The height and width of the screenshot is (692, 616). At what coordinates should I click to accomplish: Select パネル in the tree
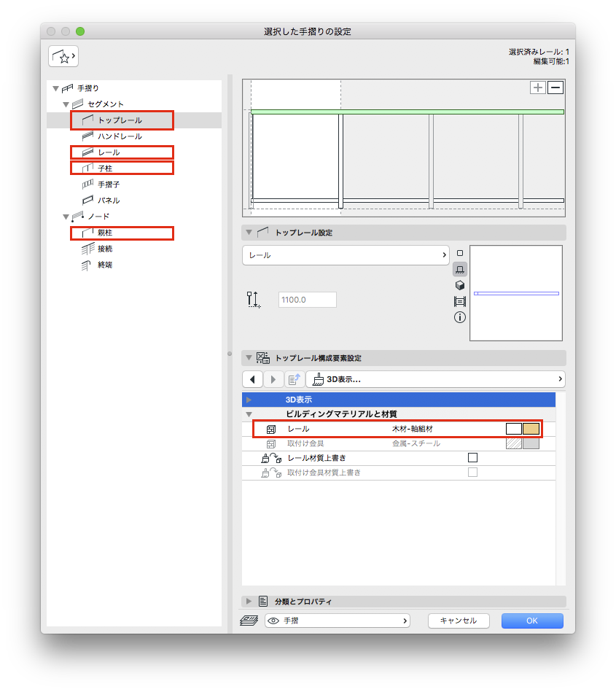pos(109,200)
